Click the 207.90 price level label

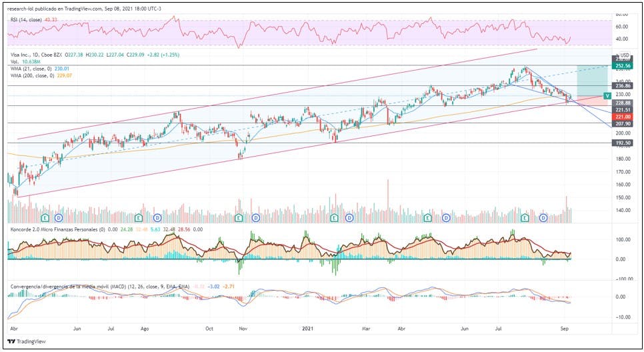pyautogui.click(x=623, y=123)
